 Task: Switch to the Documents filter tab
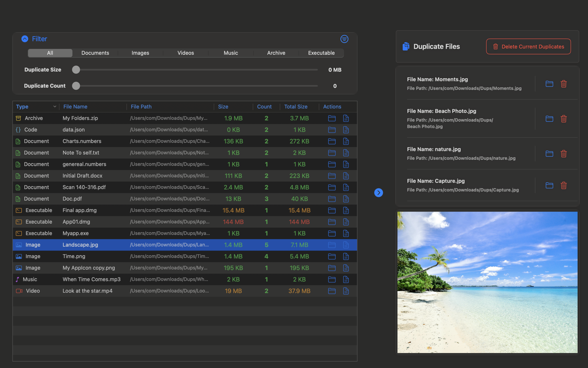click(95, 53)
